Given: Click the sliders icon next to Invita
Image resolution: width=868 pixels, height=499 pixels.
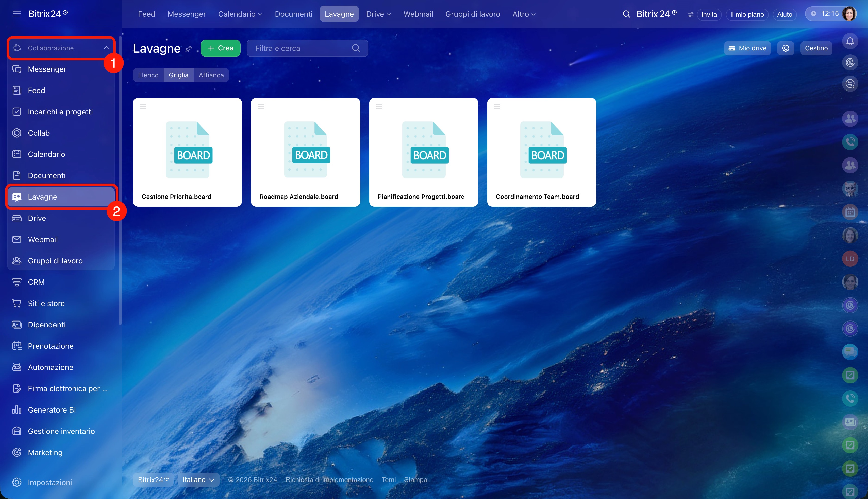Looking at the screenshot, I should point(690,14).
